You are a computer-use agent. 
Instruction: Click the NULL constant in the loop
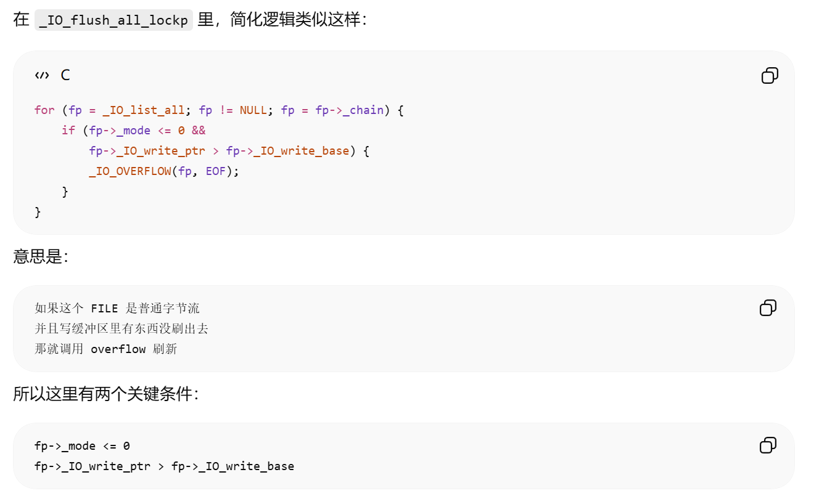253,110
